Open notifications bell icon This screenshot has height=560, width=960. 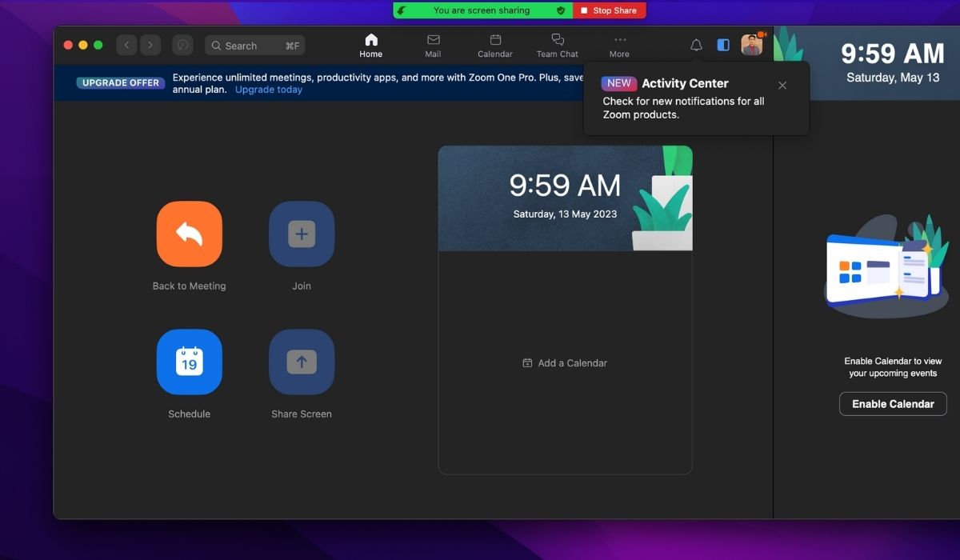coord(696,46)
